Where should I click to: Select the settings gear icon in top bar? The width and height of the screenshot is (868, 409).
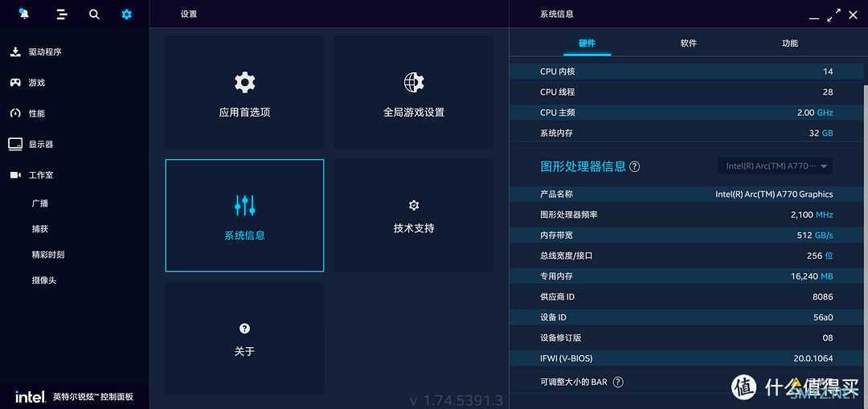tap(127, 14)
